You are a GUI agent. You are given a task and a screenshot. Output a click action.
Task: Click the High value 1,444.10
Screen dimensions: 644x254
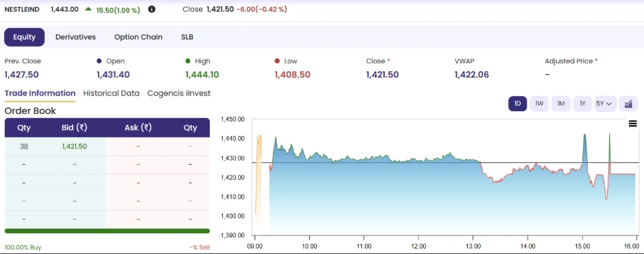202,75
